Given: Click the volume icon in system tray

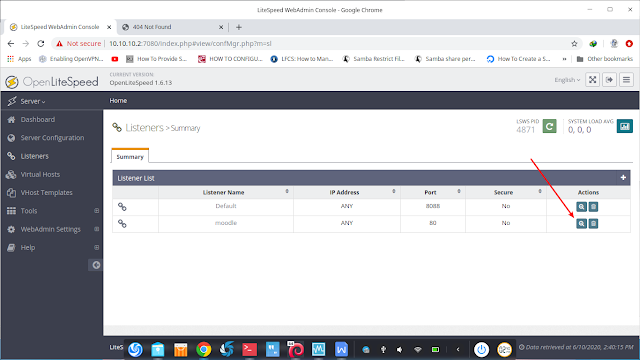Looking at the screenshot, I should 400,350.
